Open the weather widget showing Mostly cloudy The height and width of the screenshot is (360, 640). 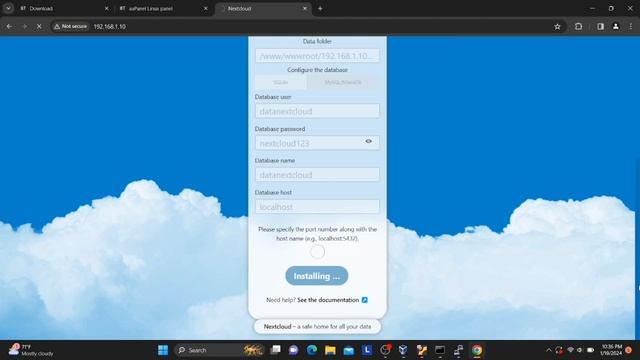click(32, 350)
